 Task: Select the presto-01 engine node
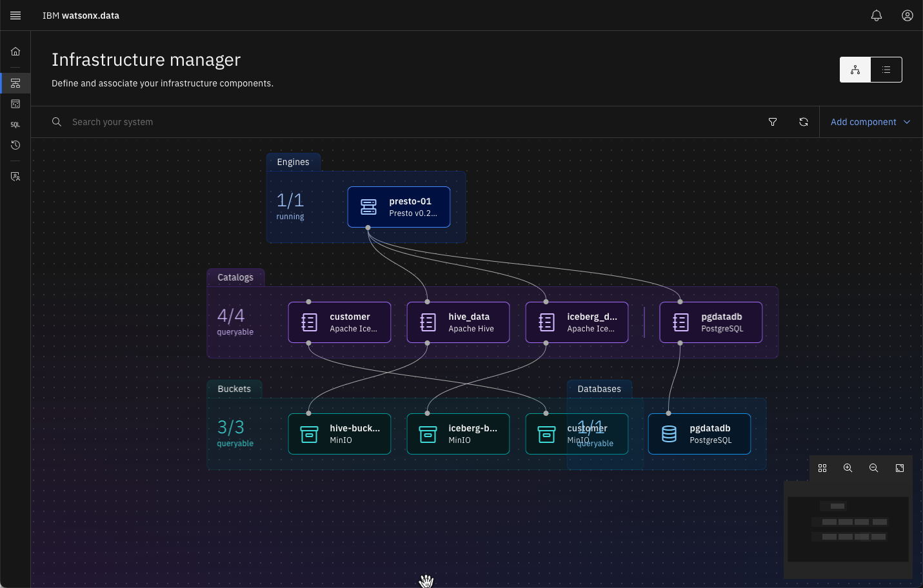click(x=399, y=207)
